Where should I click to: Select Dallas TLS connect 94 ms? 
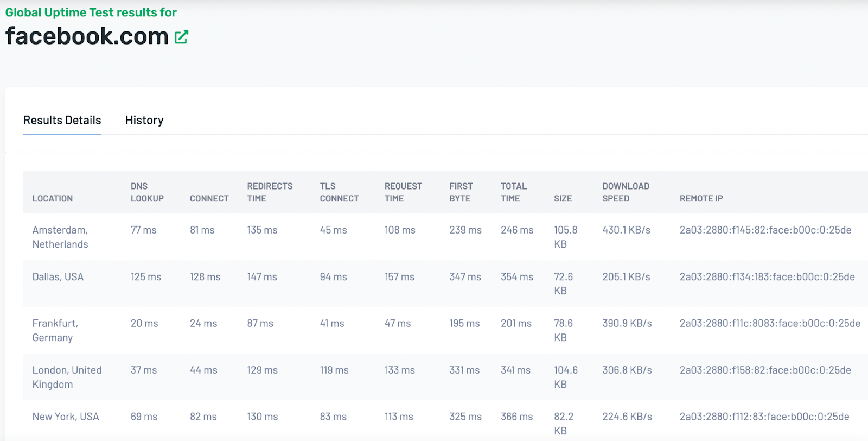(x=334, y=277)
